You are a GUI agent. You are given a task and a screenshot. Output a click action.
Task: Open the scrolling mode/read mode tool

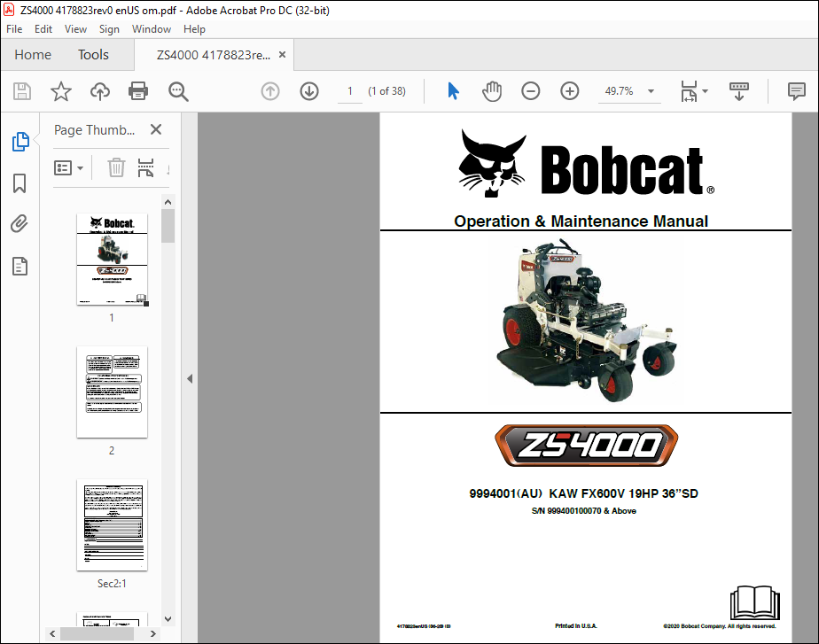(738, 91)
